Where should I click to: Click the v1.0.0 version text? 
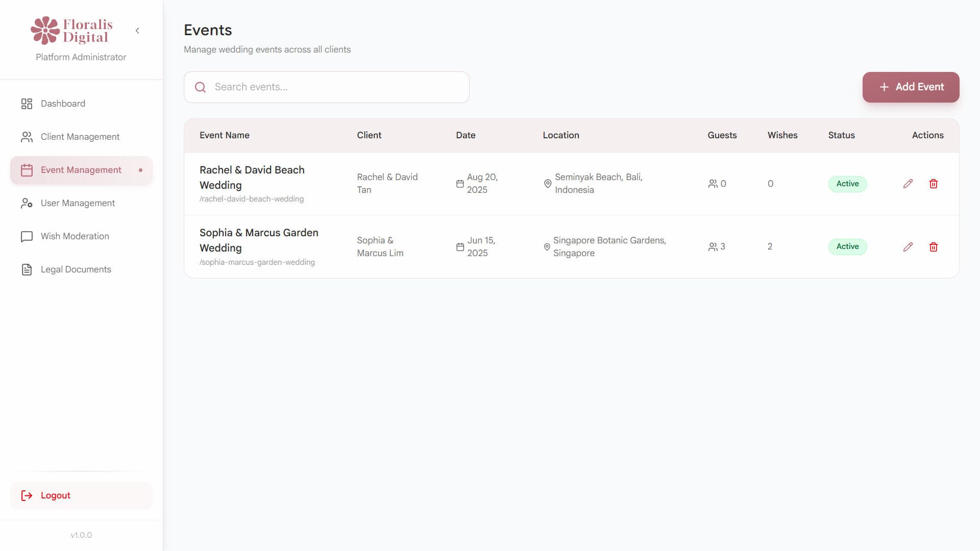pos(81,535)
